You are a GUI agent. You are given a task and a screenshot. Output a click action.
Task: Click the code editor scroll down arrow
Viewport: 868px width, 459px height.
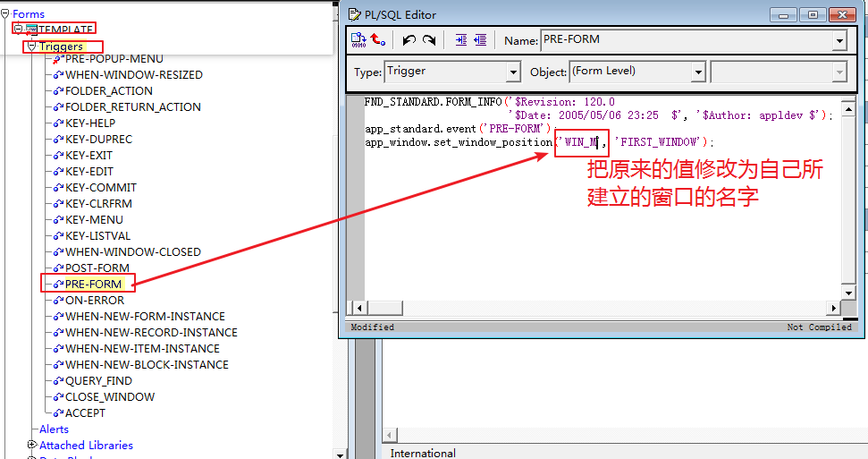[x=848, y=293]
